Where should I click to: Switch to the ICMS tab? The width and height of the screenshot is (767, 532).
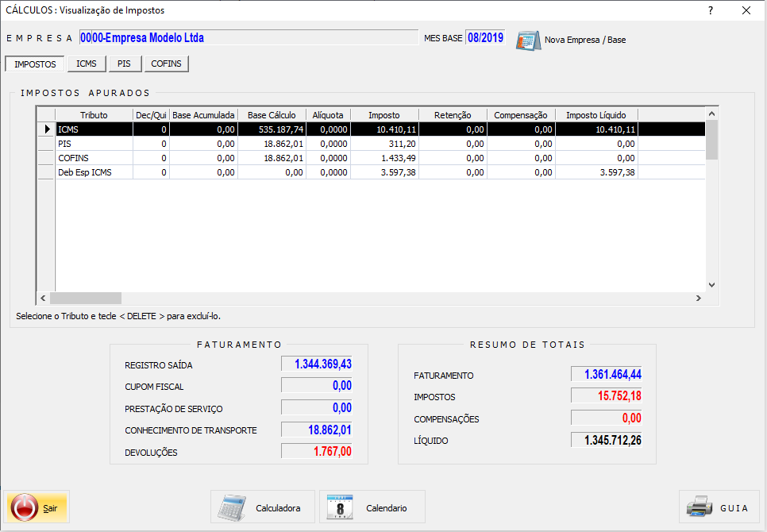tap(87, 64)
